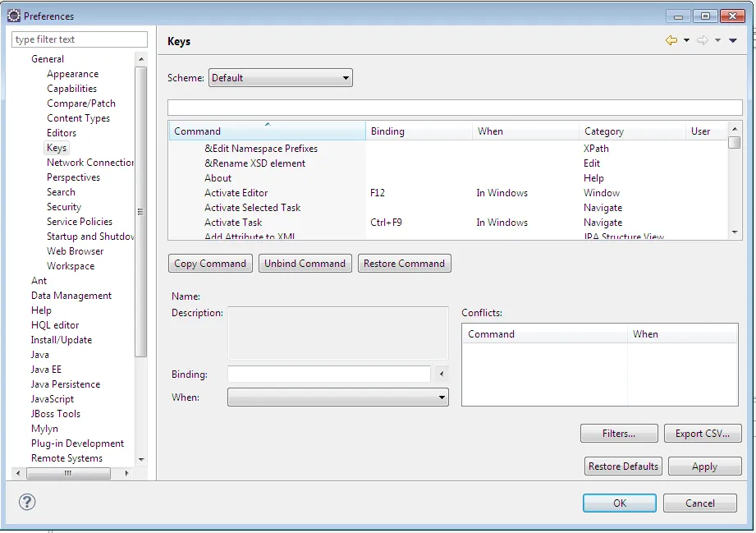Select the Security tree item

click(x=64, y=207)
